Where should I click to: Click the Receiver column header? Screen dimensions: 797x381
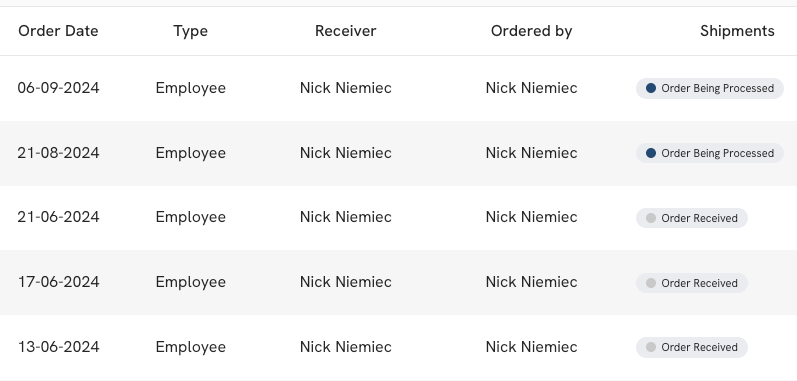(x=346, y=31)
